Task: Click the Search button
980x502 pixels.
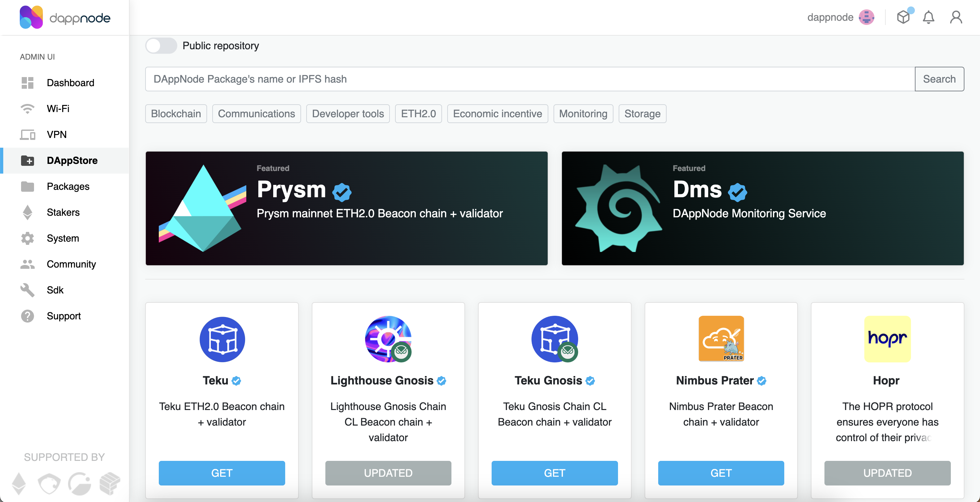Action: 939,79
